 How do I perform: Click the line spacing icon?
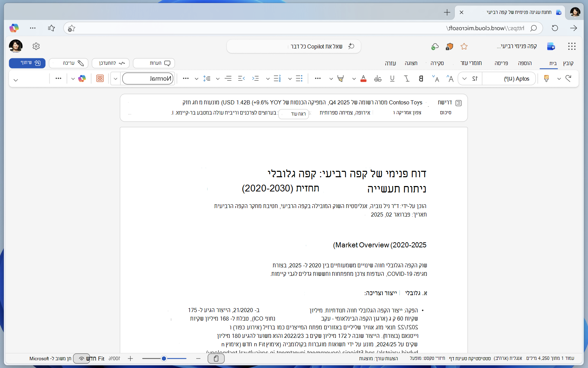click(207, 79)
